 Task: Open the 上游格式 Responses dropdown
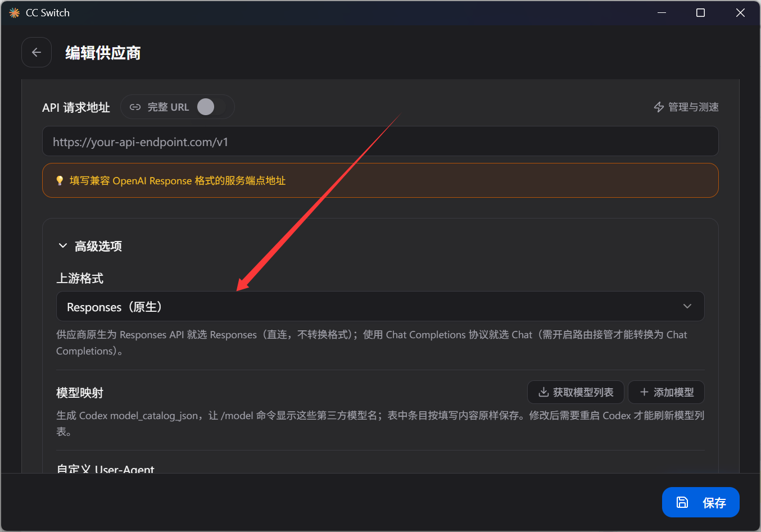380,306
